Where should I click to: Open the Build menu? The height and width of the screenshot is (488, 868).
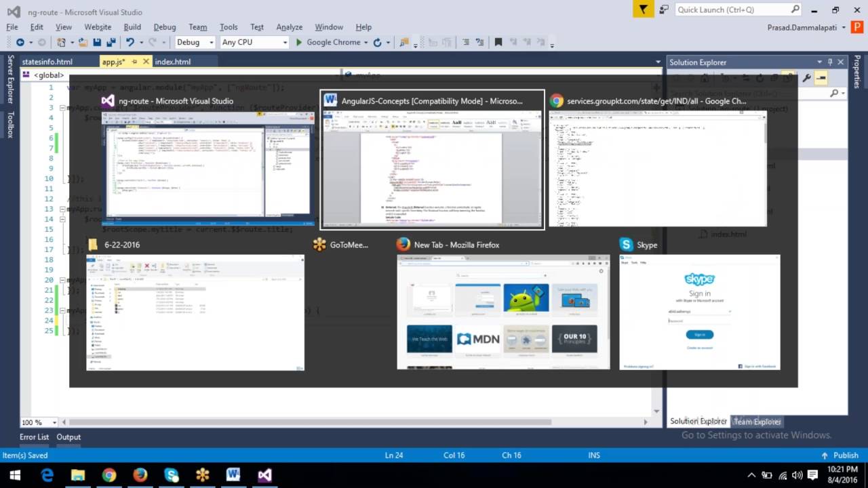(132, 27)
